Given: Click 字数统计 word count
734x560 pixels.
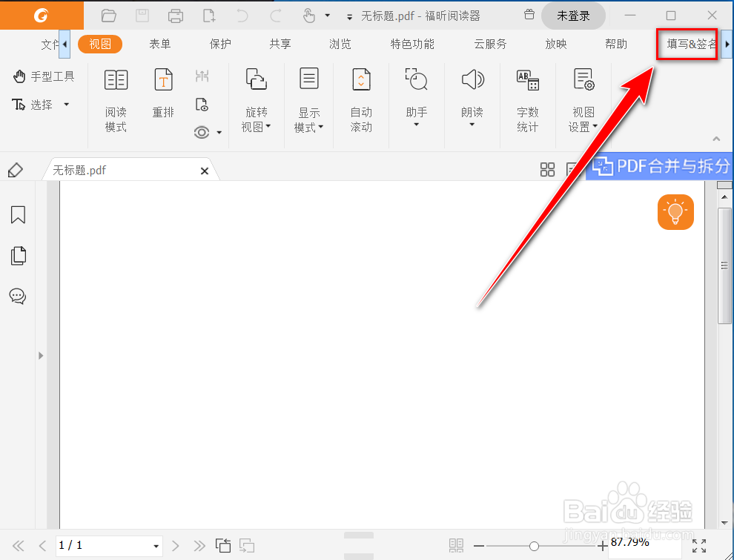Looking at the screenshot, I should (x=528, y=101).
